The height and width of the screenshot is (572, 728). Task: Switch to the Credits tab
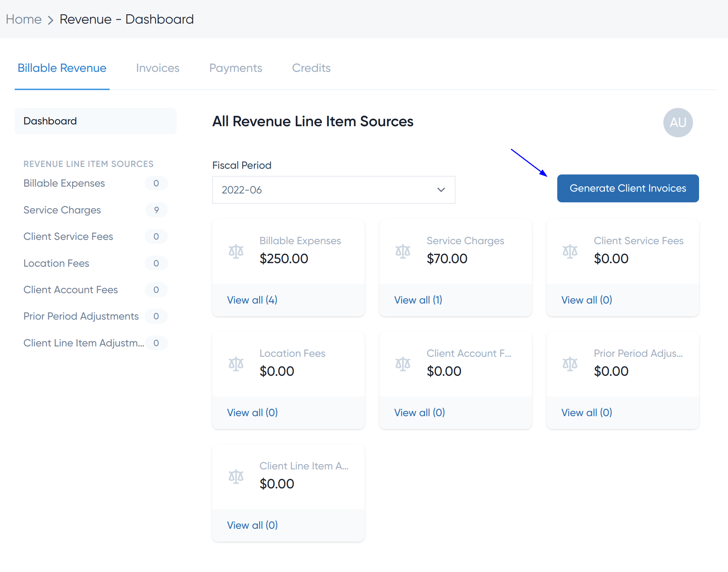(x=311, y=68)
